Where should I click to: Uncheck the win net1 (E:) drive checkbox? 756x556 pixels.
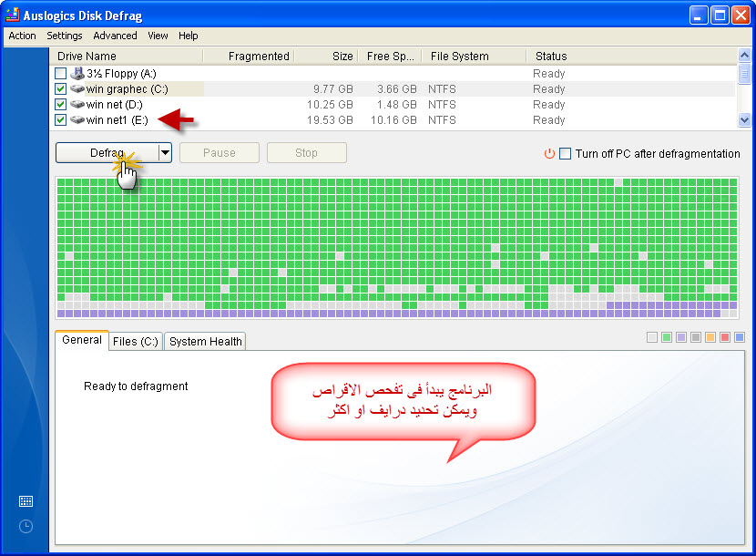click(x=60, y=119)
